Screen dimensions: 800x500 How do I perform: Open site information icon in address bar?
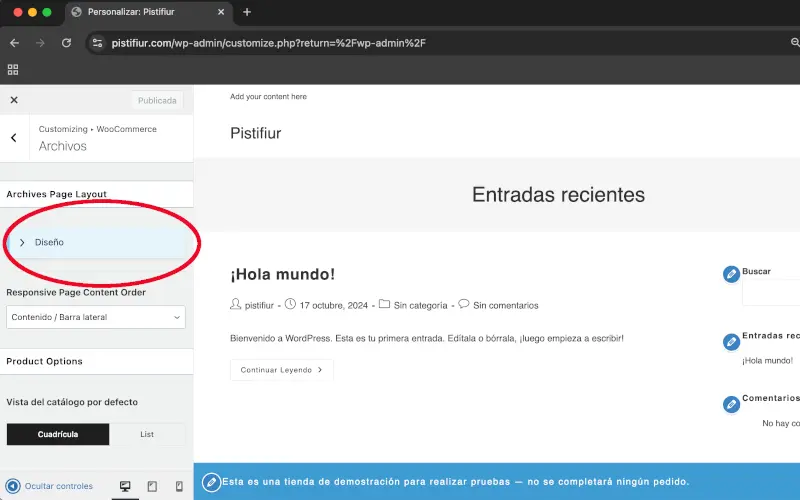point(97,43)
